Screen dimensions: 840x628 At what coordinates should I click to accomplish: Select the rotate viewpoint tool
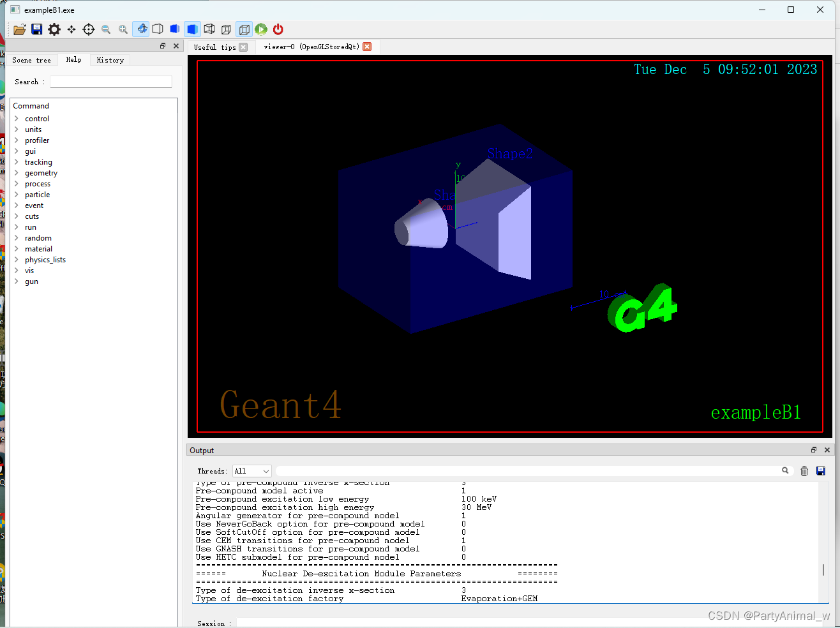tap(141, 29)
